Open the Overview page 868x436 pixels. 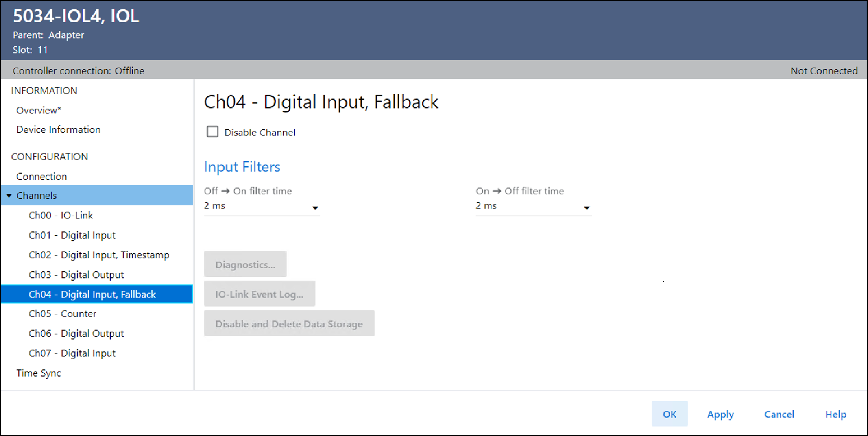point(39,111)
